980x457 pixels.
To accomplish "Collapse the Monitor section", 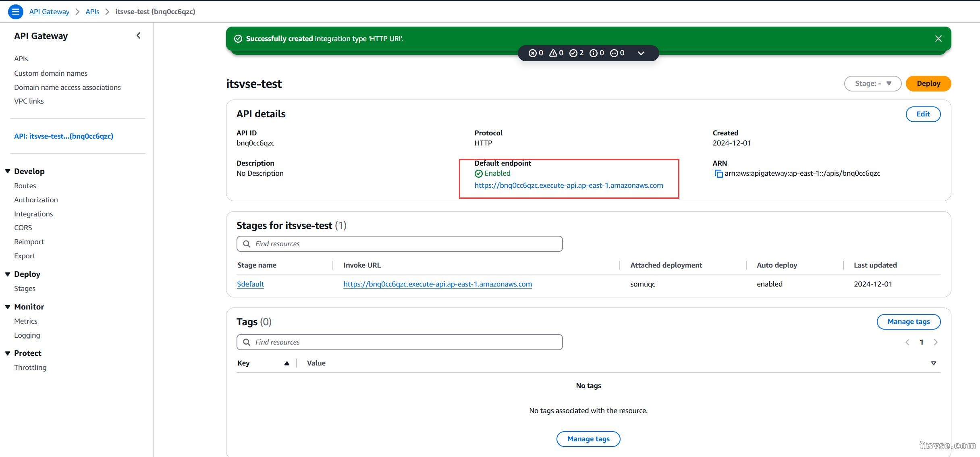I will point(8,307).
